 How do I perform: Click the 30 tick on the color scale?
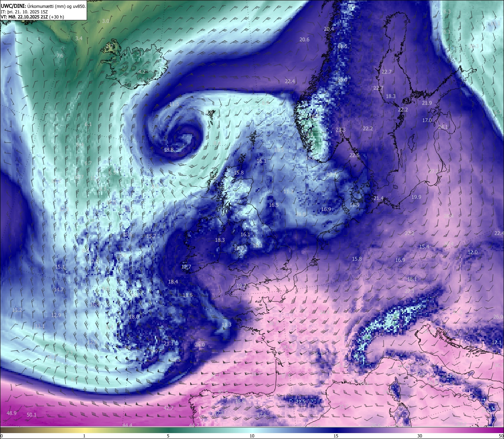420,436
